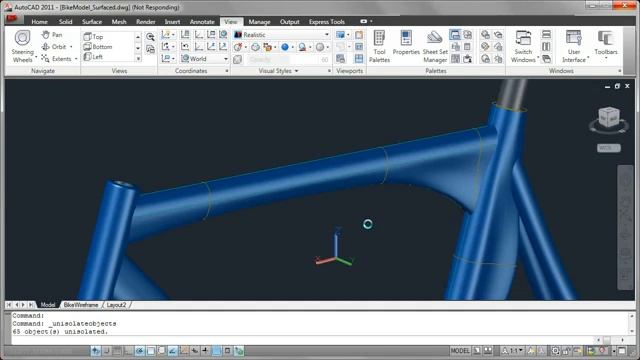Expand the Extents zoom dropdown arrow
This screenshot has height=360, width=640.
(x=76, y=59)
